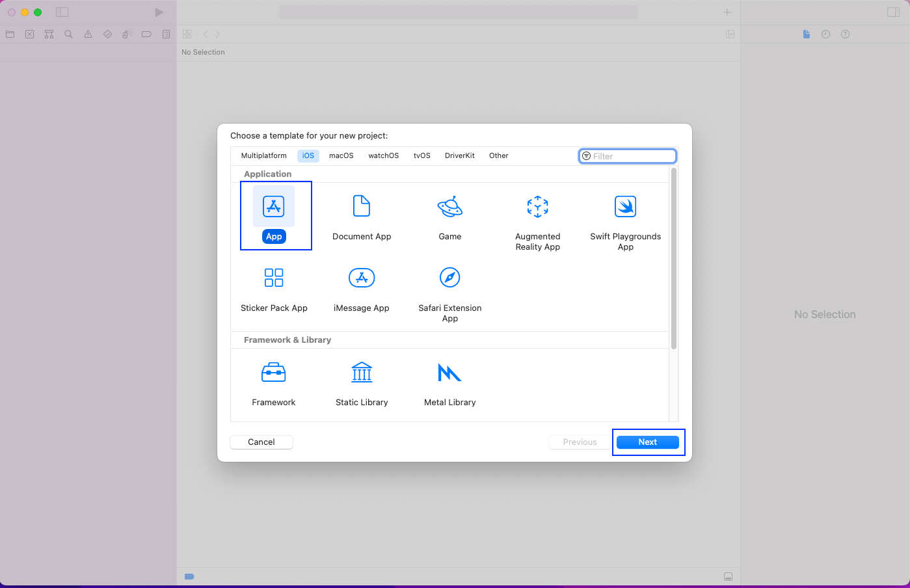Pick the Metal Library template

(x=449, y=373)
